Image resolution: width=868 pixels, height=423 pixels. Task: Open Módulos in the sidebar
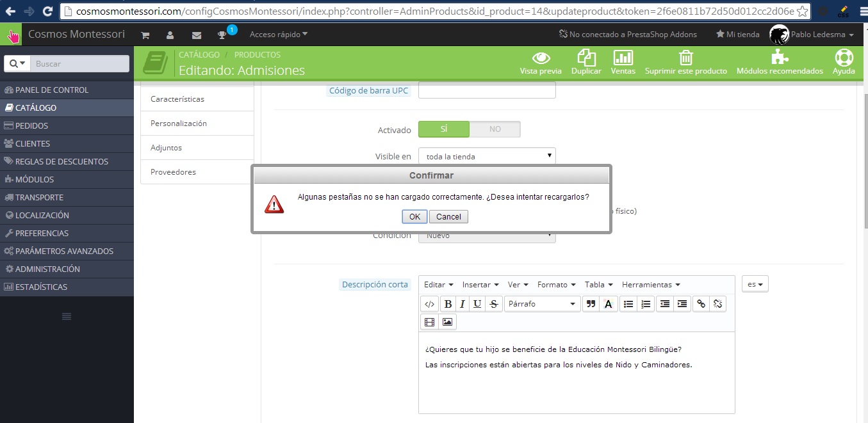pos(67,180)
